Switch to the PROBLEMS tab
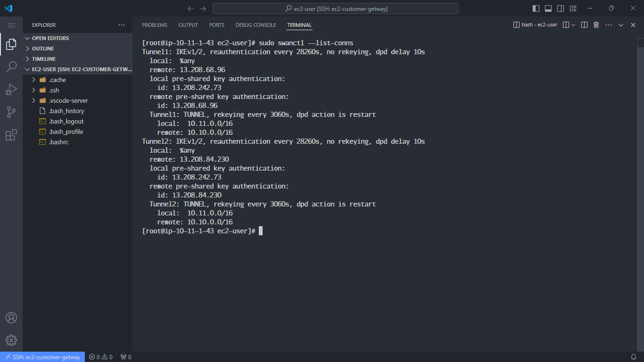 [x=154, y=25]
